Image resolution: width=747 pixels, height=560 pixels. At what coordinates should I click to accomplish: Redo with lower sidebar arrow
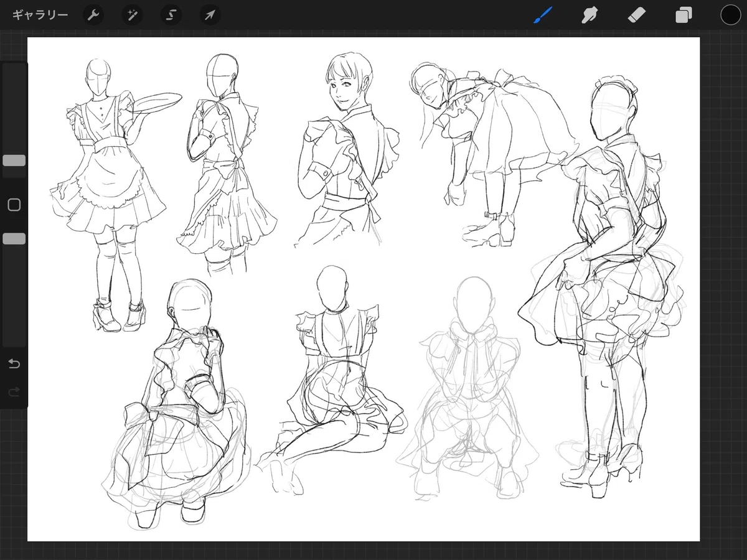14,391
